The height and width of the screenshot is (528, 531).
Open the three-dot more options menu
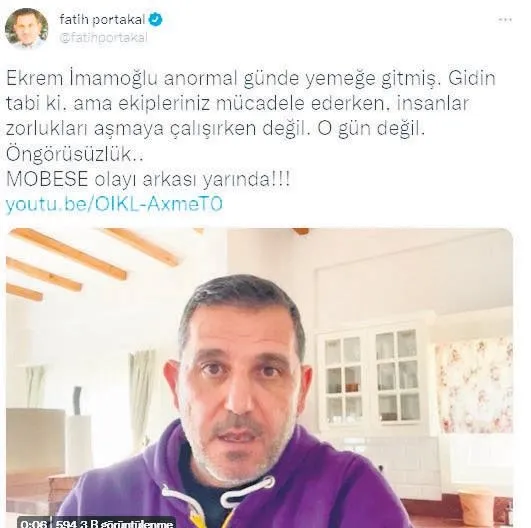(505, 20)
